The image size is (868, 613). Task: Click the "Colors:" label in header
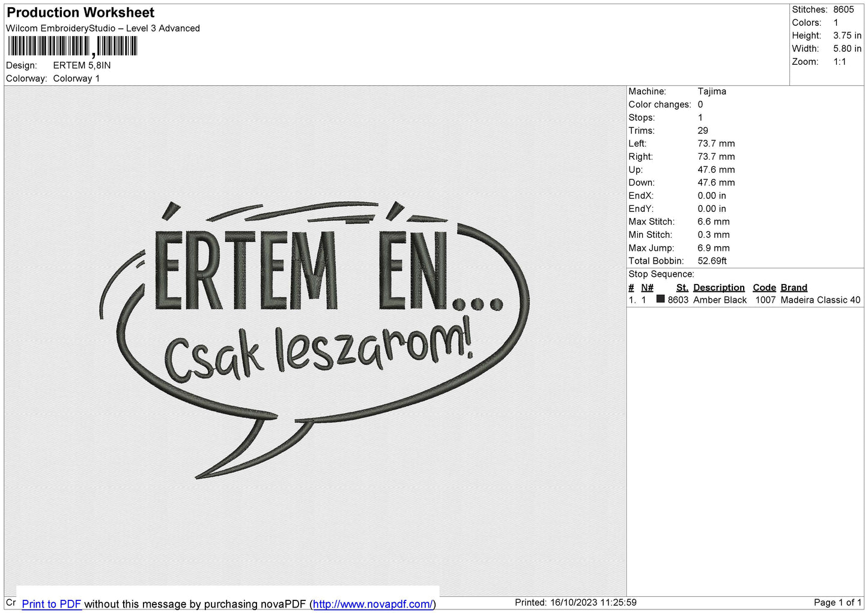pos(807,23)
